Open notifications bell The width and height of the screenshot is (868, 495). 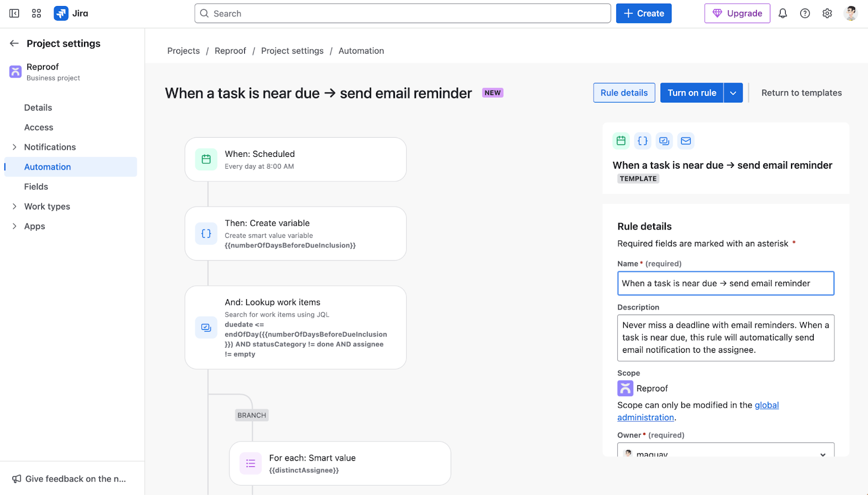[783, 13]
